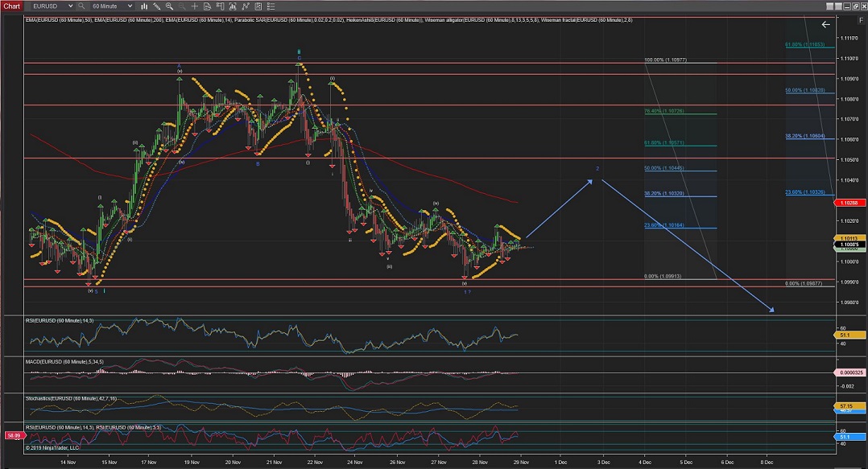Click the 1.09900 price axis label
Screen dimensions: 868x469
[x=849, y=282]
